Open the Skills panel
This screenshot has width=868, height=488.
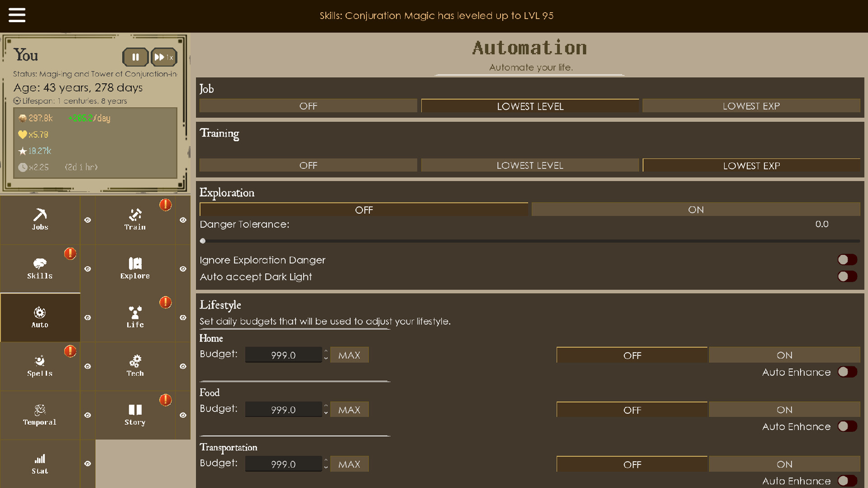pyautogui.click(x=39, y=268)
